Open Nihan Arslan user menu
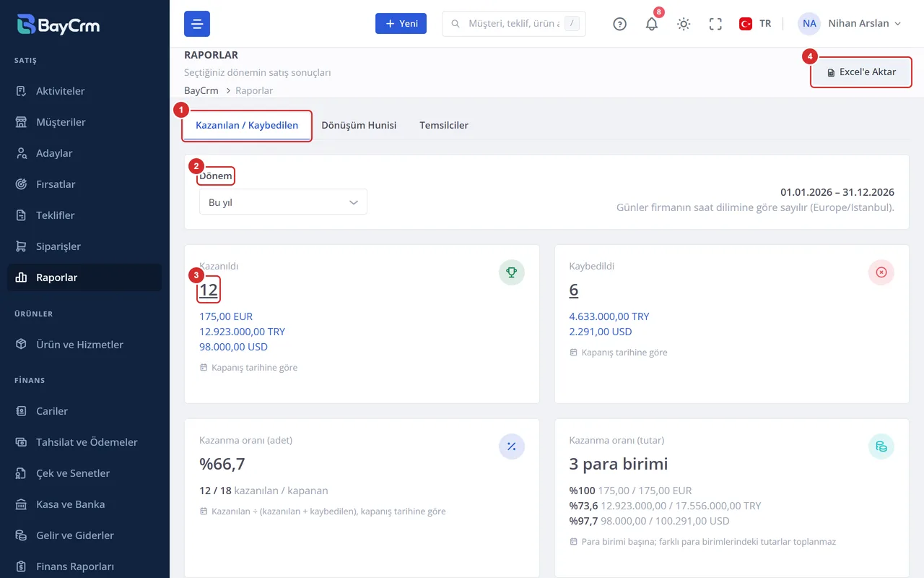Image resolution: width=924 pixels, height=578 pixels. pyautogui.click(x=850, y=24)
